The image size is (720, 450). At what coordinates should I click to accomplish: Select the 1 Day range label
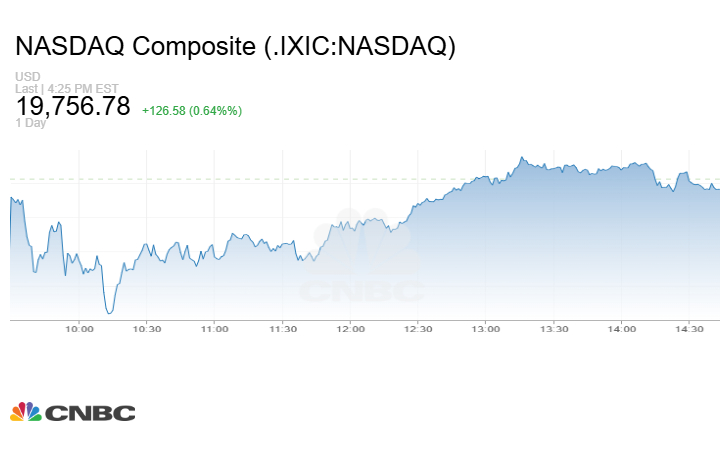(32, 124)
